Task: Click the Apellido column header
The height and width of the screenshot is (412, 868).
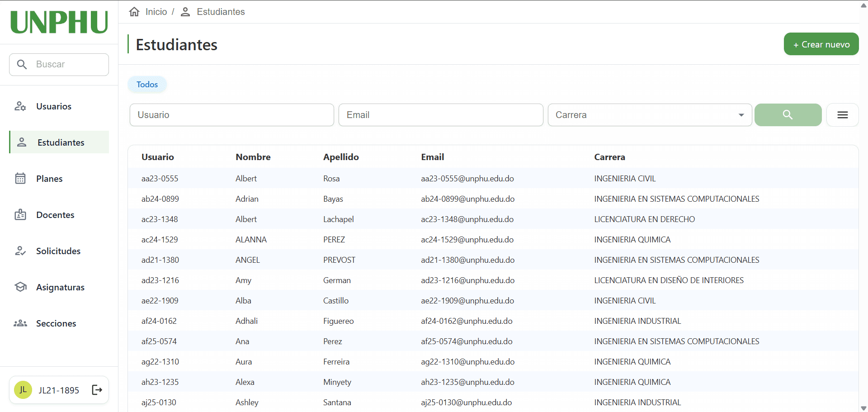Action: point(341,157)
